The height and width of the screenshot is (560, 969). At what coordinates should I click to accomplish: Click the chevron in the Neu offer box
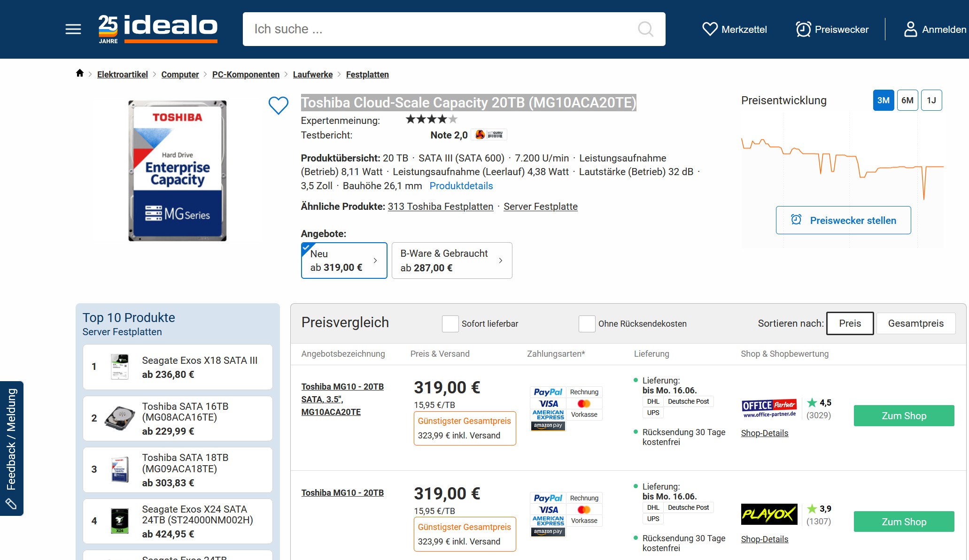coord(375,261)
